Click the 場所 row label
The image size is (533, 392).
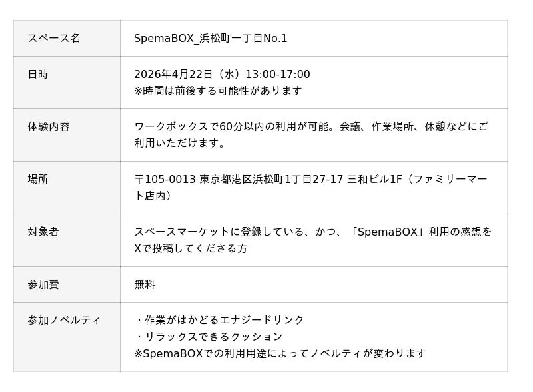pyautogui.click(x=38, y=179)
